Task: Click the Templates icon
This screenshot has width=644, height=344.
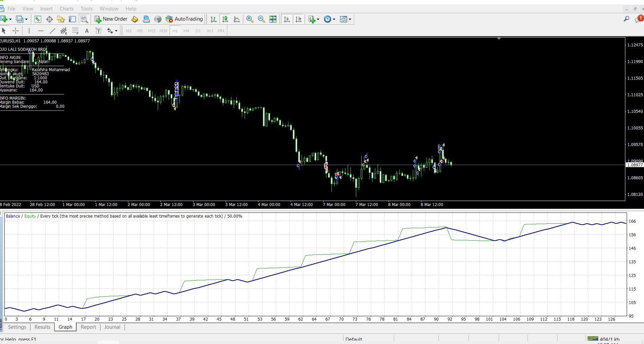Action: click(x=343, y=19)
